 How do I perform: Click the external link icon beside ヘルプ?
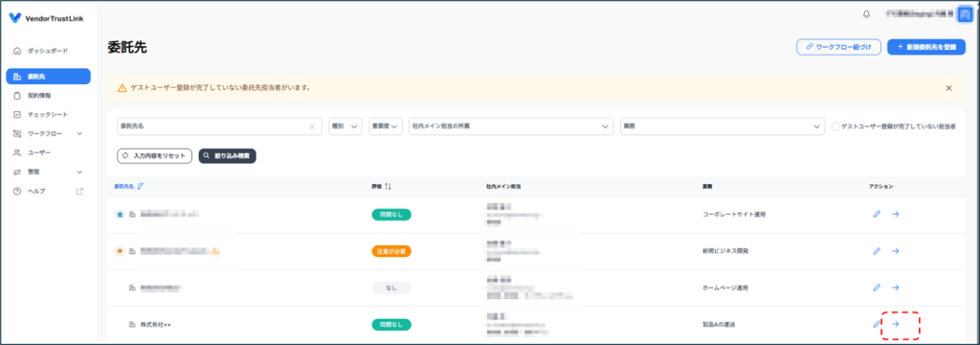point(79,191)
